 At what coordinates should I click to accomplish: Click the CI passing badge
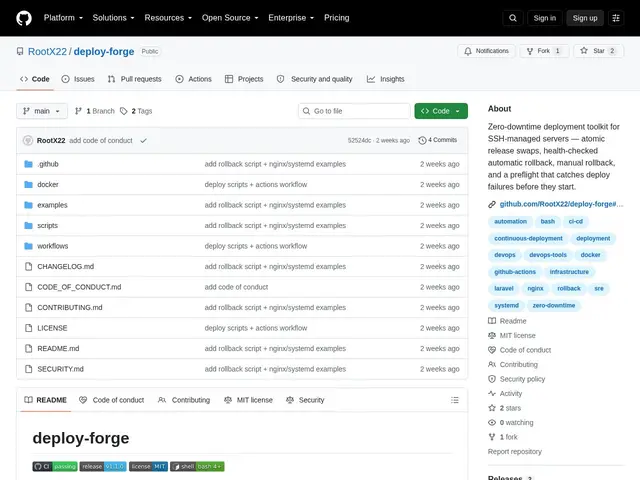click(x=55, y=467)
